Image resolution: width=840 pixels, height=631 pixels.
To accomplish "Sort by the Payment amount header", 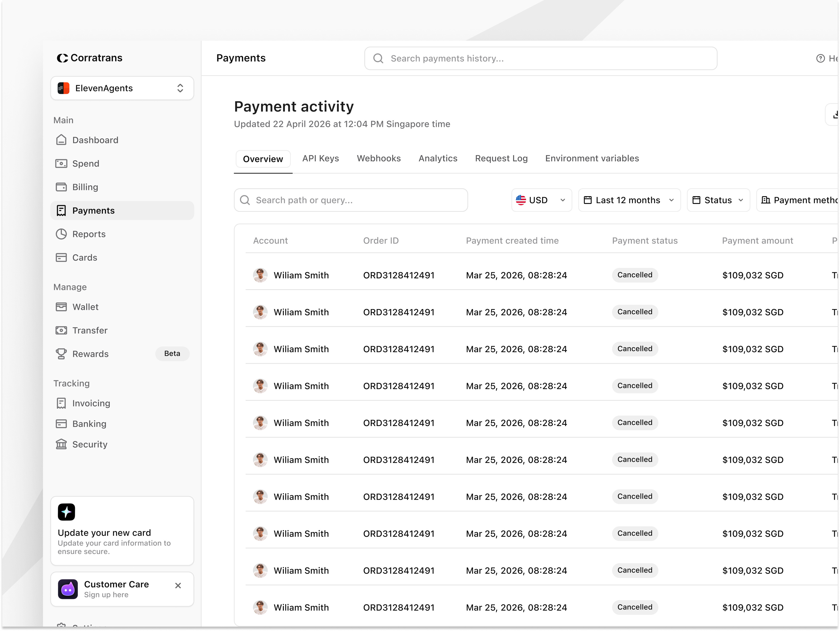I will coord(757,241).
